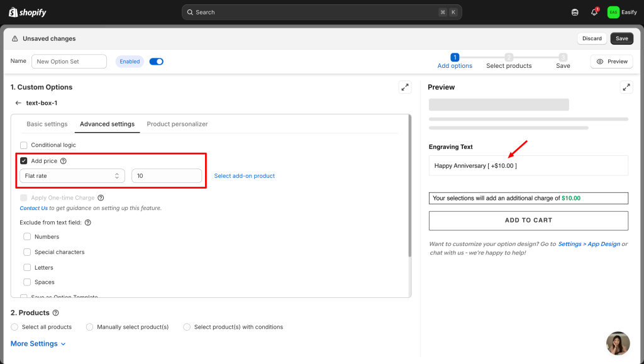Enable the Conditional logic checkbox
This screenshot has height=364, width=644.
pos(24,145)
